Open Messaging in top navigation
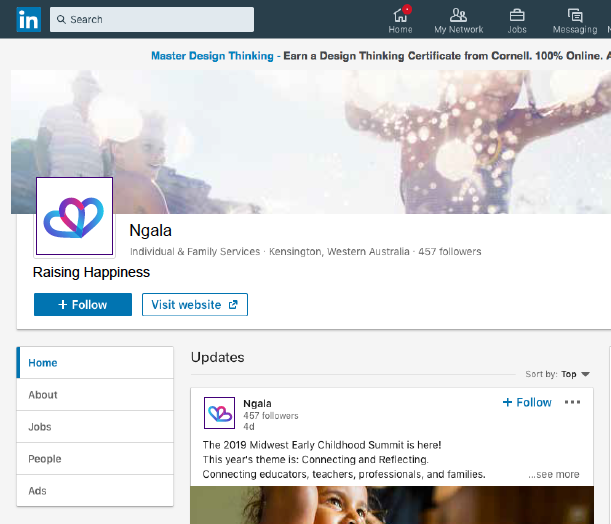 click(x=575, y=19)
